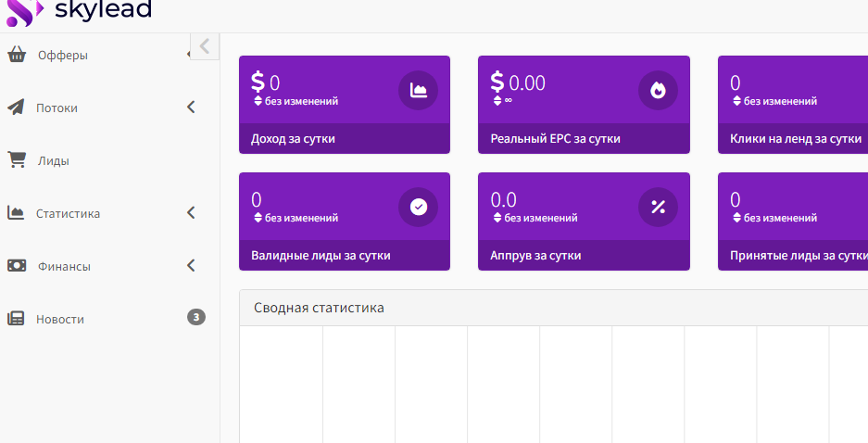Click the Сводная статистика panel header
The height and width of the screenshot is (443, 868).
pyautogui.click(x=554, y=308)
